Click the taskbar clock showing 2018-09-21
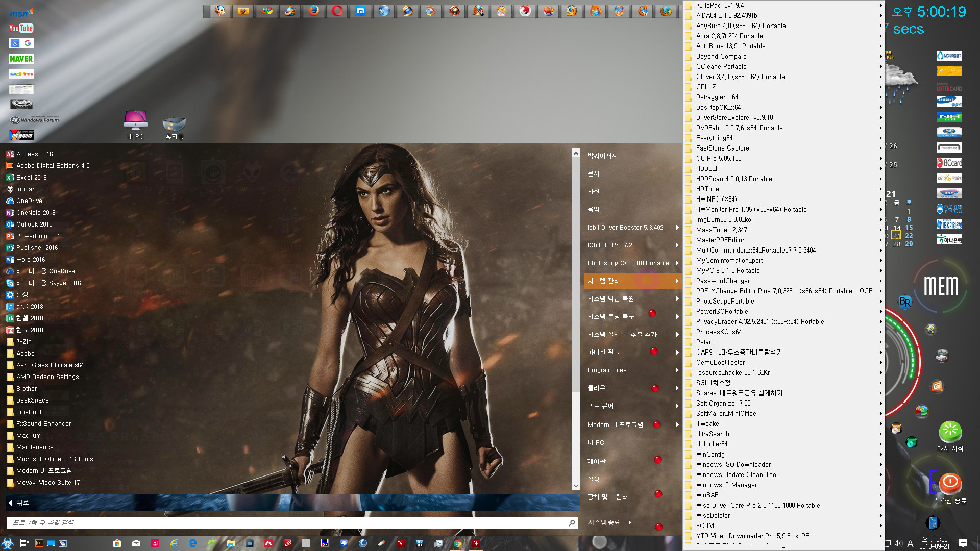This screenshot has height=551, width=980. 934,543
